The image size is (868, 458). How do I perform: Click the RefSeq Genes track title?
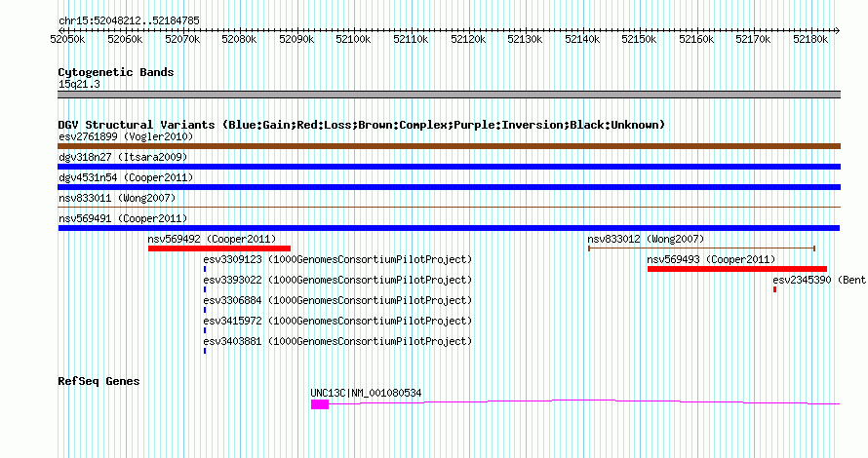(x=99, y=381)
